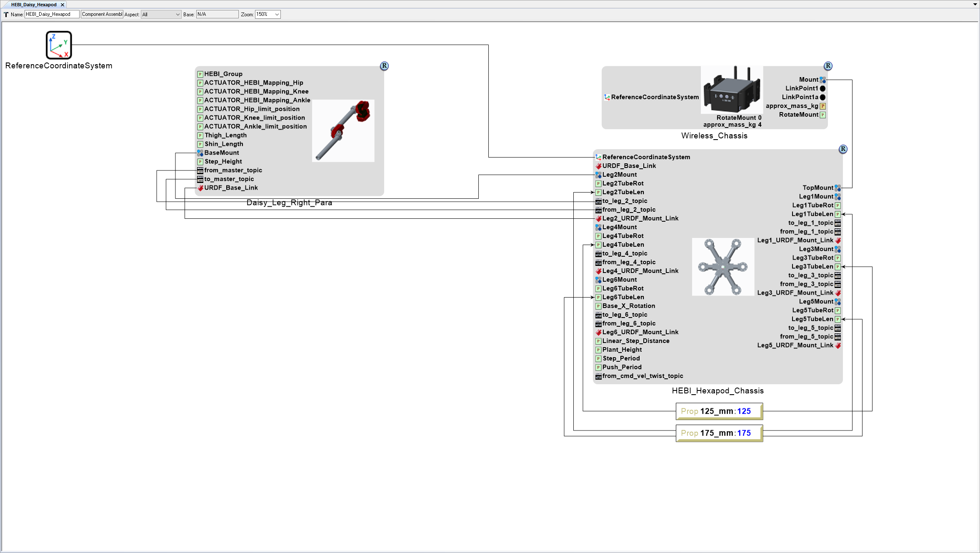Click the red Leg2_URDF_Mount_Link icon
The image size is (980, 553).
[599, 218]
